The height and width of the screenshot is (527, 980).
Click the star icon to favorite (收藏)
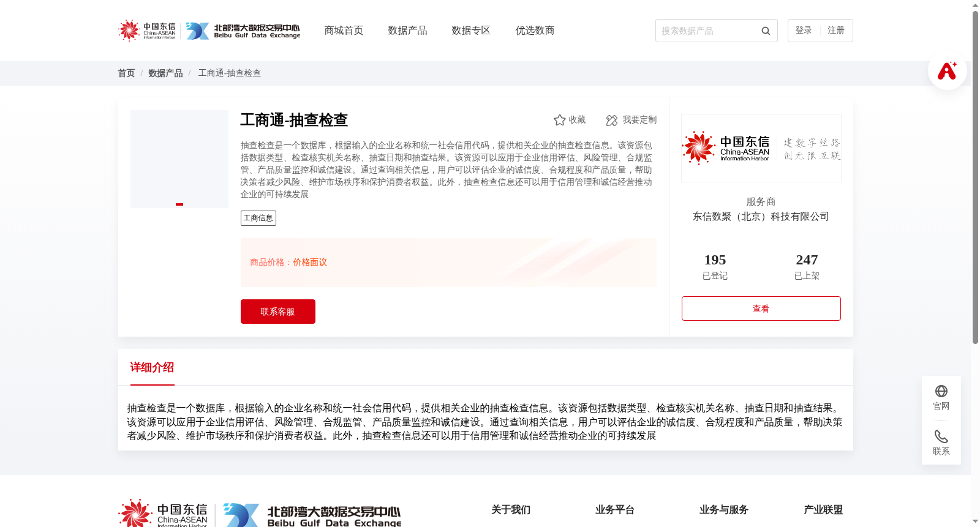pyautogui.click(x=559, y=120)
